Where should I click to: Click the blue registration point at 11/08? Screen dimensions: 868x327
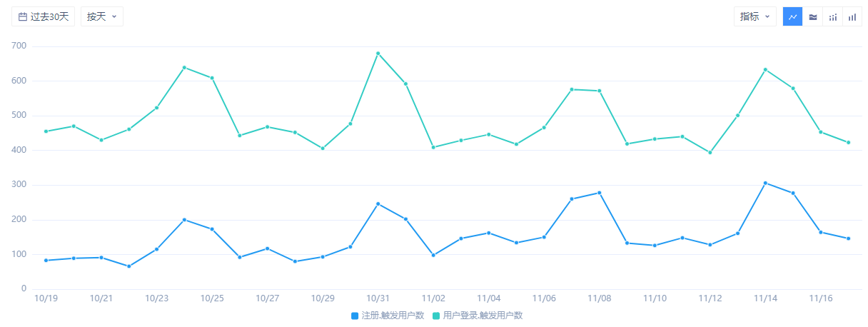(599, 193)
